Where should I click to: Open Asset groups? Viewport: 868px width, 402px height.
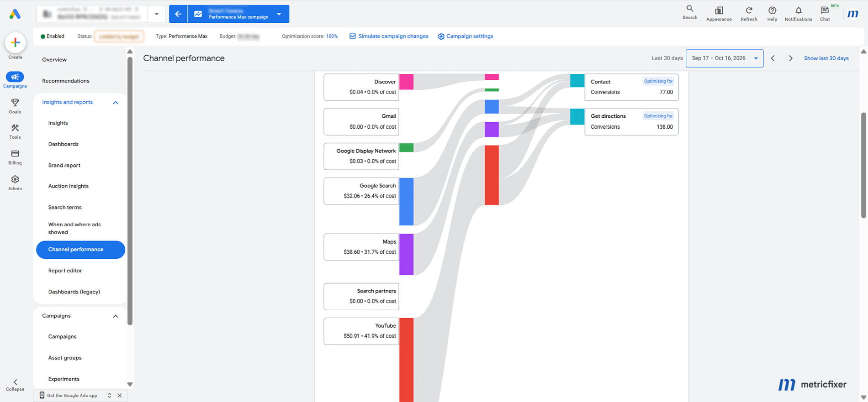65,358
